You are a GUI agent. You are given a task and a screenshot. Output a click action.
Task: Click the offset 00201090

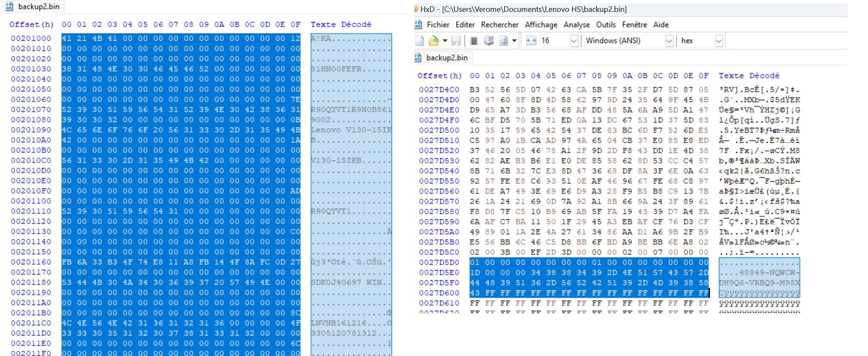31,130
